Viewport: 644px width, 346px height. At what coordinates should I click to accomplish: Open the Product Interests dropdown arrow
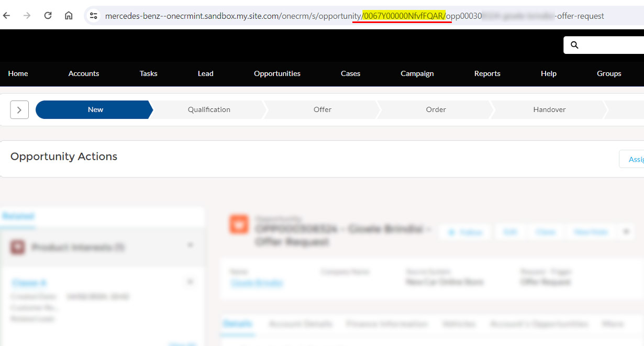pyautogui.click(x=191, y=245)
